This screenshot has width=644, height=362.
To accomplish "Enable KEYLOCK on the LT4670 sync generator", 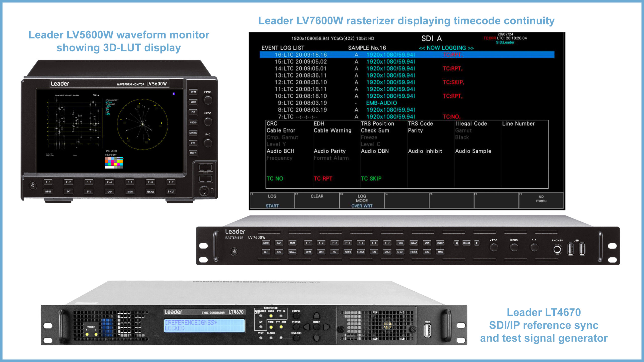I will (x=296, y=338).
